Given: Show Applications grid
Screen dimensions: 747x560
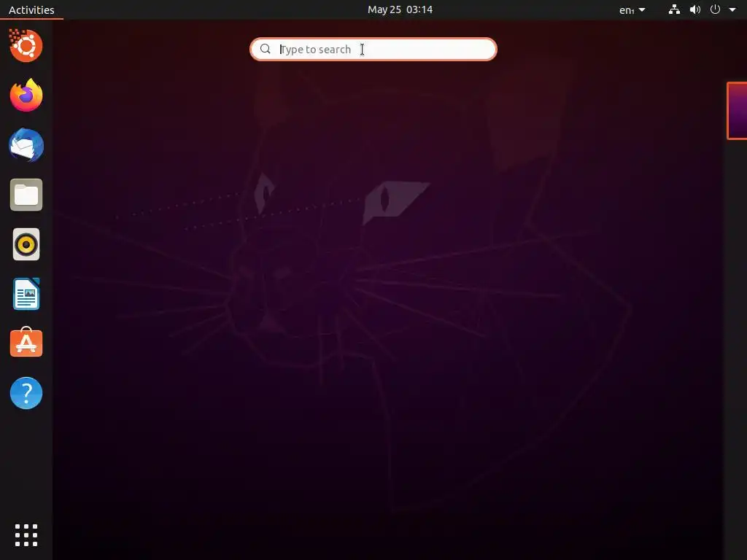Looking at the screenshot, I should coord(26,535).
